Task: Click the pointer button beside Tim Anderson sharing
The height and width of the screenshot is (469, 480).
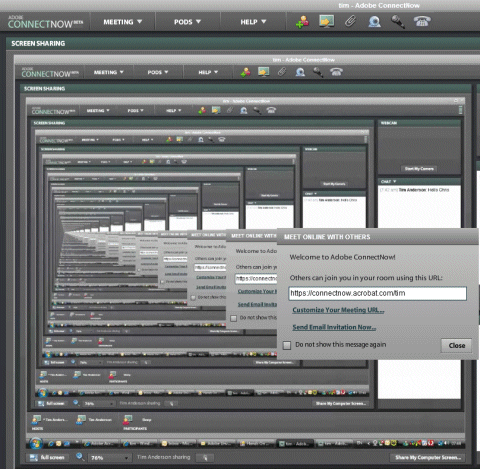Action: click(205, 458)
